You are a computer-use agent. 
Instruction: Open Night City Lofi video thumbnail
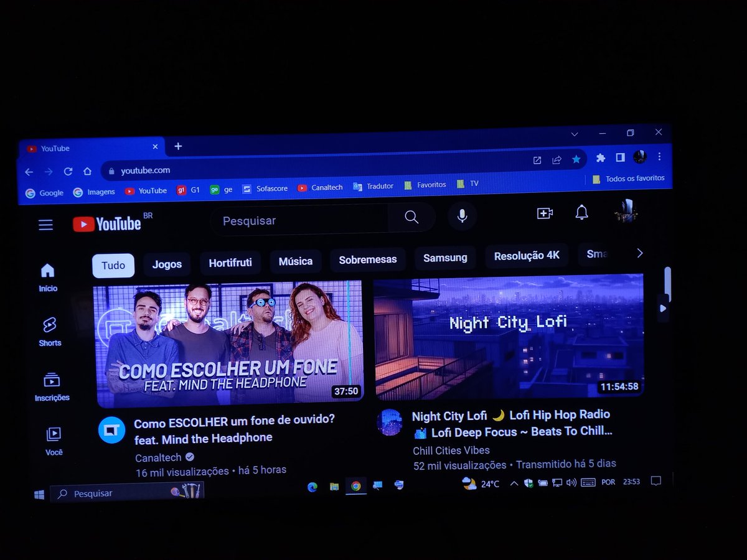pyautogui.click(x=509, y=337)
